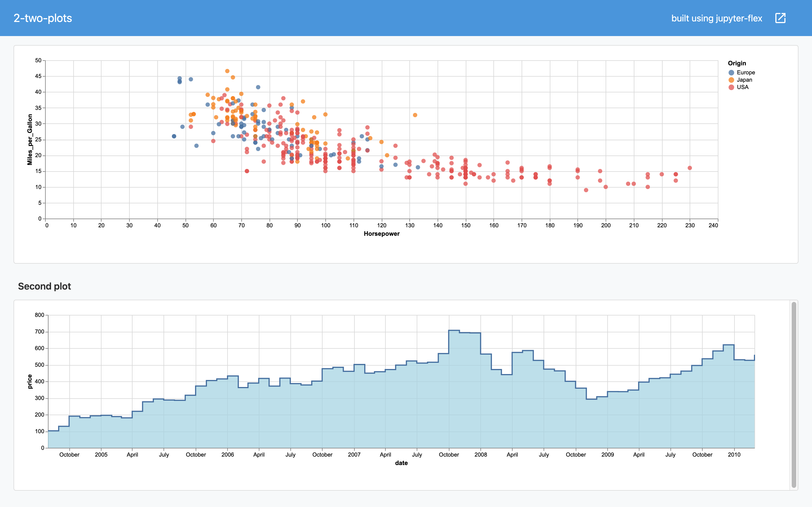This screenshot has width=812, height=507.
Task: Click the Second plot heading
Action: click(x=44, y=286)
